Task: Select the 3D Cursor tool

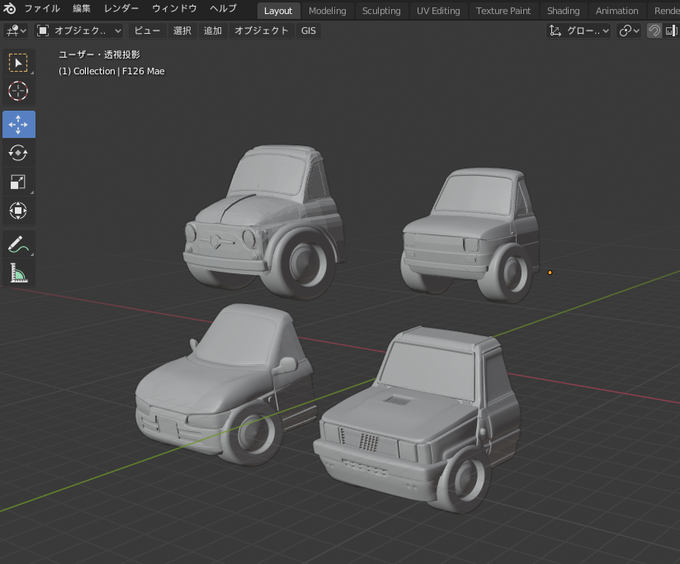Action: pyautogui.click(x=18, y=91)
